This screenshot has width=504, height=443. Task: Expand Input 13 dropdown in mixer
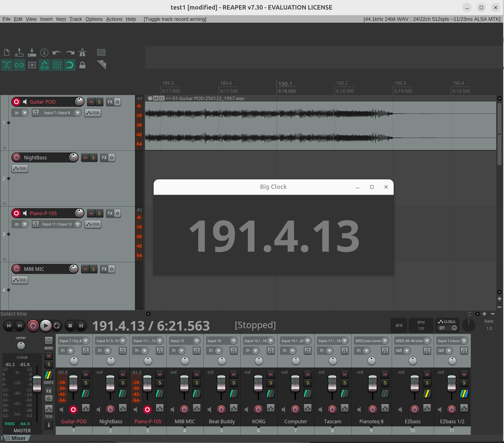click(197, 341)
